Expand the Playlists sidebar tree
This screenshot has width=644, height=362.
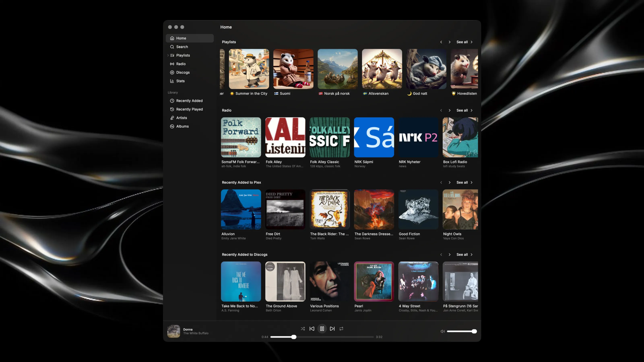(168, 56)
